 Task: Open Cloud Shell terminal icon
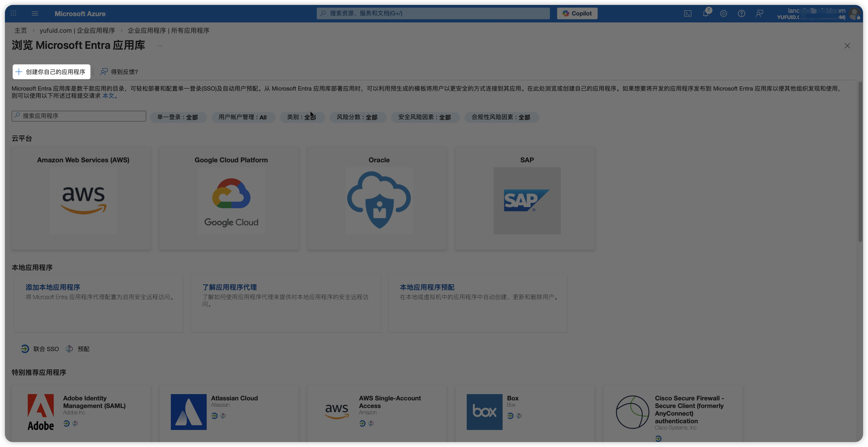tap(687, 13)
